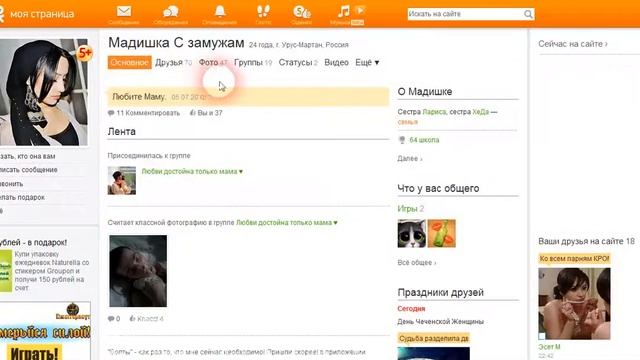Open the Music note icon
Image resolution: width=640 pixels, height=360 pixels.
coord(344,11)
